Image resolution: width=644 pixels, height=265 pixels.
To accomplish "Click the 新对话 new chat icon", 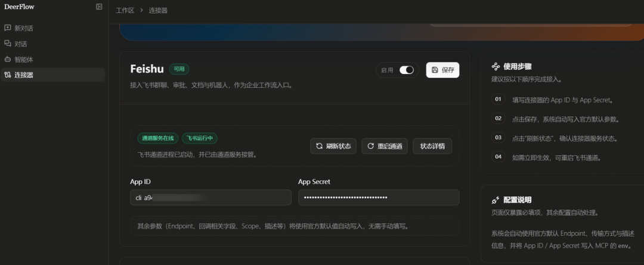I will pyautogui.click(x=7, y=28).
